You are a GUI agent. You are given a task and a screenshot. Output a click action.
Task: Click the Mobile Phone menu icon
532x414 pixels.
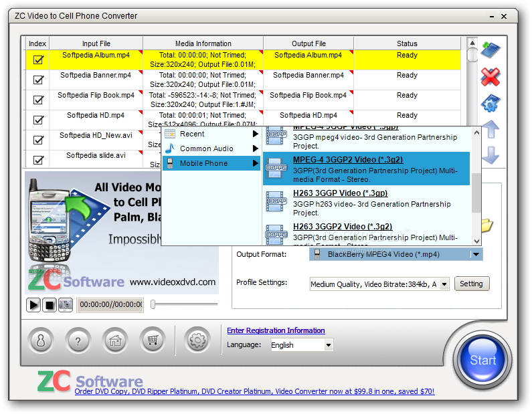click(170, 163)
